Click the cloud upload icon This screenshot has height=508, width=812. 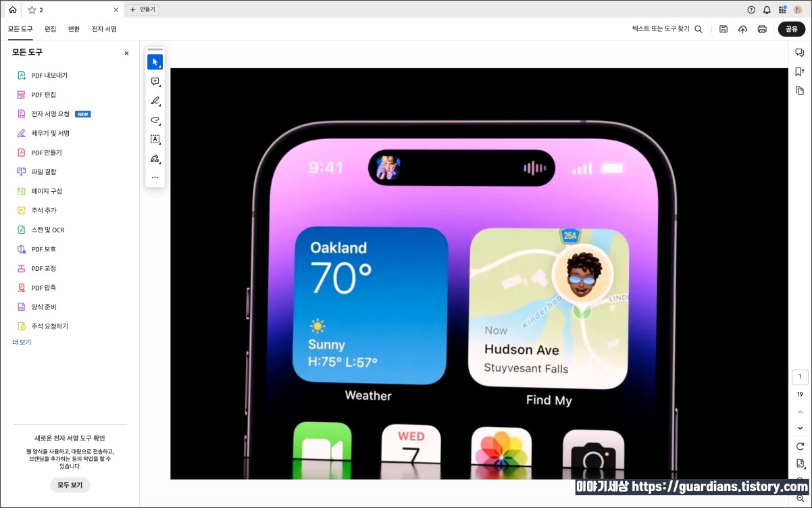click(x=742, y=29)
